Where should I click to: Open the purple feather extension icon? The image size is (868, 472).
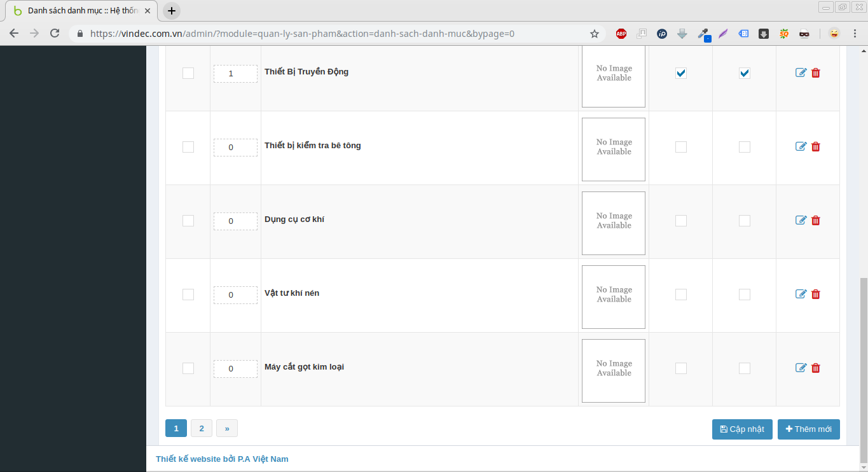(723, 34)
